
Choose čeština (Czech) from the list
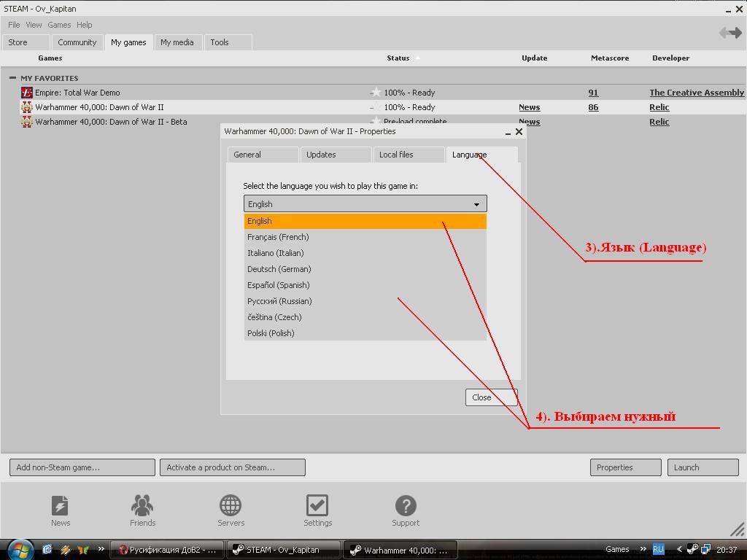pos(365,317)
